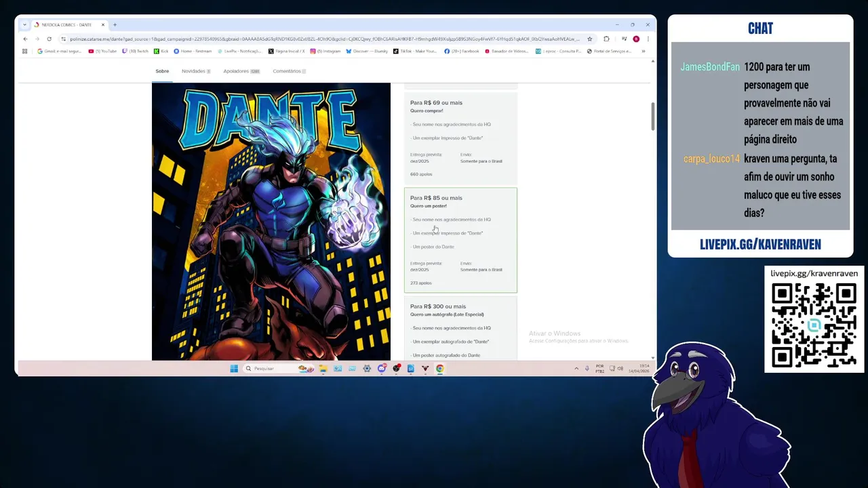Open File Explorer from taskbar

click(x=323, y=369)
